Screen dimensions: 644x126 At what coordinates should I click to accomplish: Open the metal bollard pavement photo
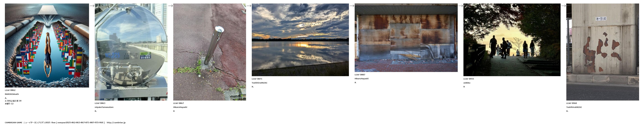pos(209,52)
